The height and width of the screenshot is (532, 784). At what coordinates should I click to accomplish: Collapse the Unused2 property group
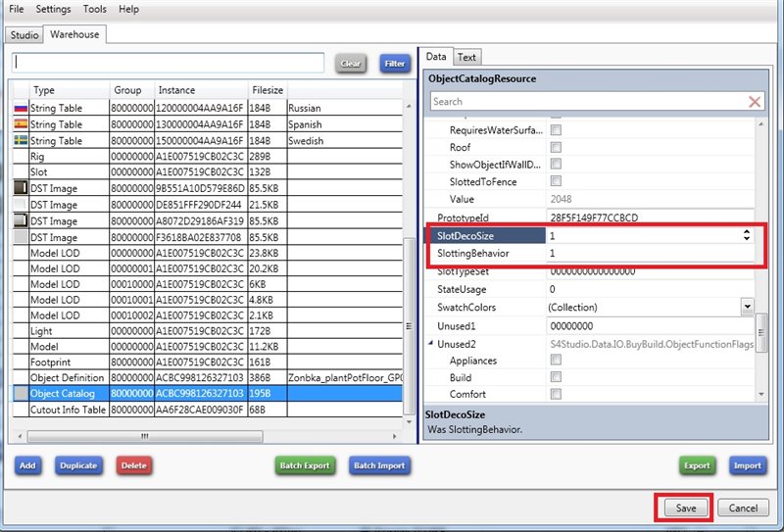point(429,343)
